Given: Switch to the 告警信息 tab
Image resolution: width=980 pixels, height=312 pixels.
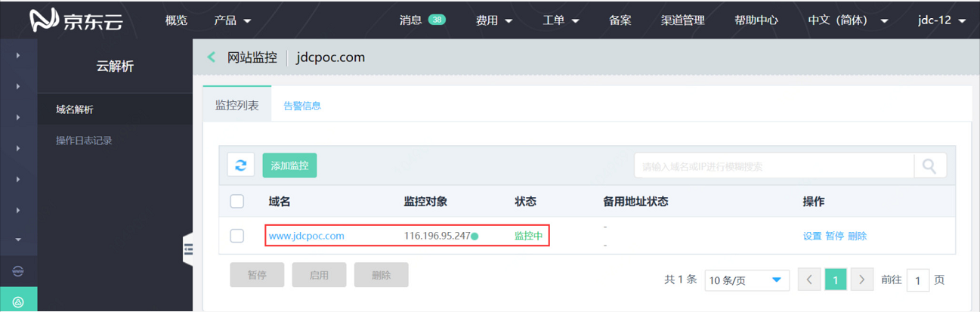Looking at the screenshot, I should coord(302,106).
